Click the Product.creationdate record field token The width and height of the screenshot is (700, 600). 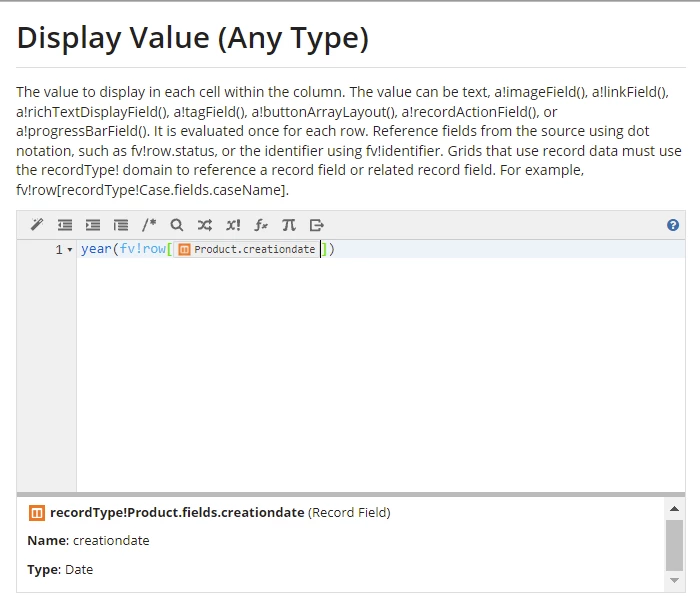[x=246, y=249]
